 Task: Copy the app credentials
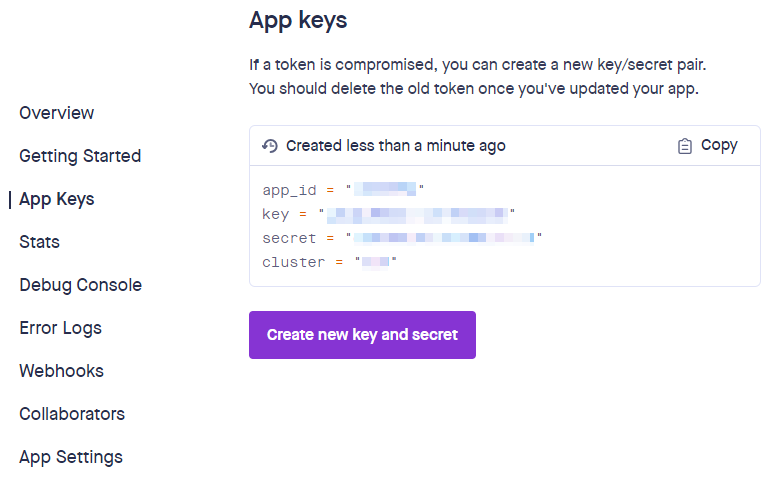click(x=707, y=146)
